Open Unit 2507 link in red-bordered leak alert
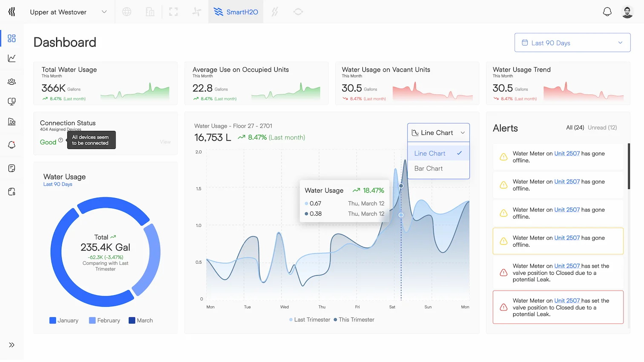Image resolution: width=644 pixels, height=362 pixels. (x=567, y=301)
